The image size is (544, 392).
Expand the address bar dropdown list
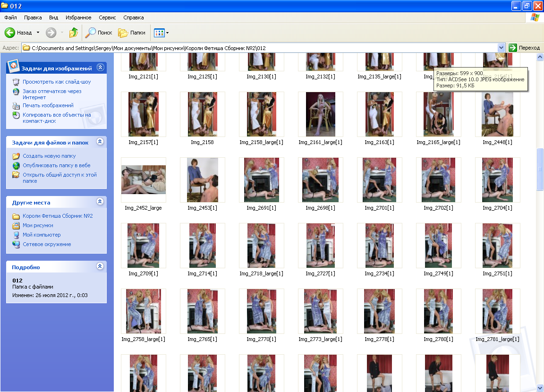coord(501,48)
